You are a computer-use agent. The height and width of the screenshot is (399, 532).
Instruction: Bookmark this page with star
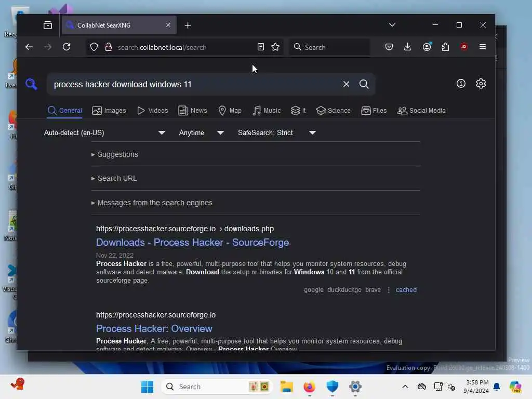[x=275, y=47]
